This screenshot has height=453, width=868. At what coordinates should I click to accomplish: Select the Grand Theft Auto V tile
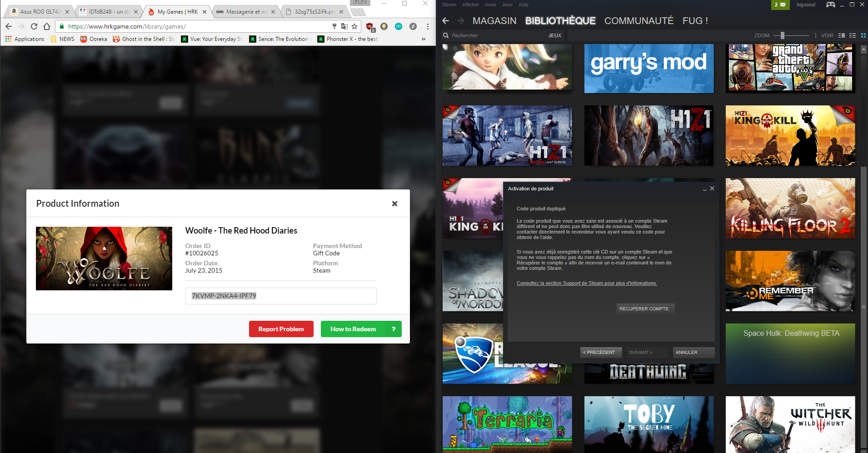pyautogui.click(x=790, y=68)
